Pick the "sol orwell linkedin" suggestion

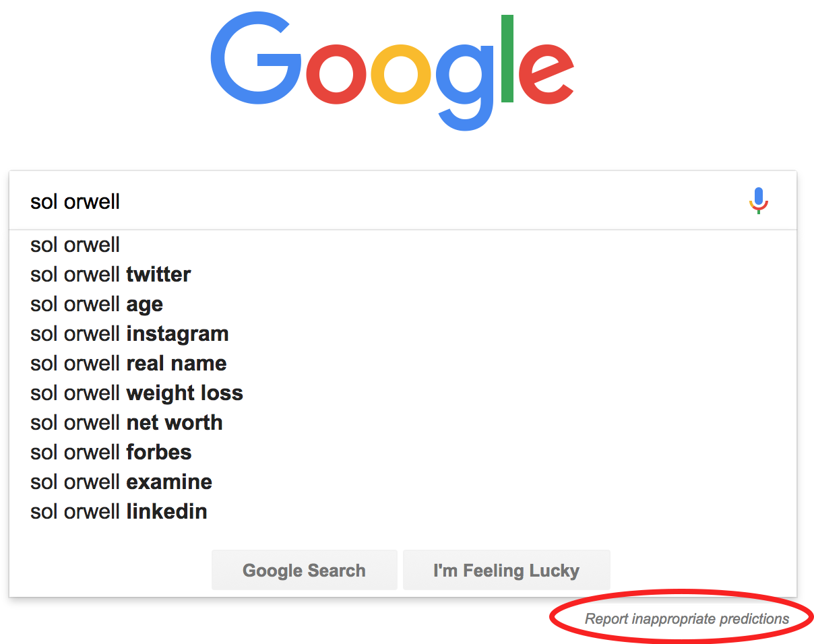(x=403, y=511)
